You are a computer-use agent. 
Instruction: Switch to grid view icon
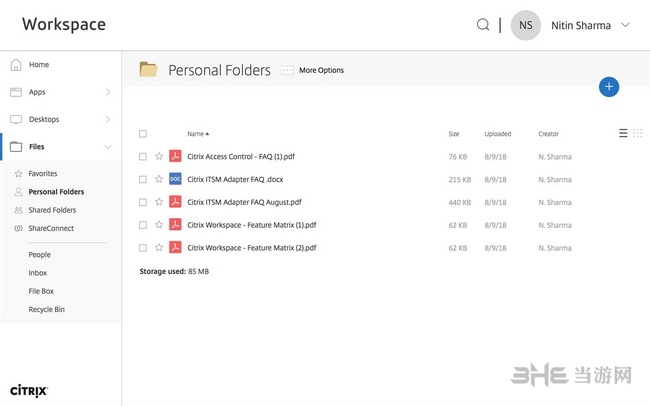(x=638, y=133)
